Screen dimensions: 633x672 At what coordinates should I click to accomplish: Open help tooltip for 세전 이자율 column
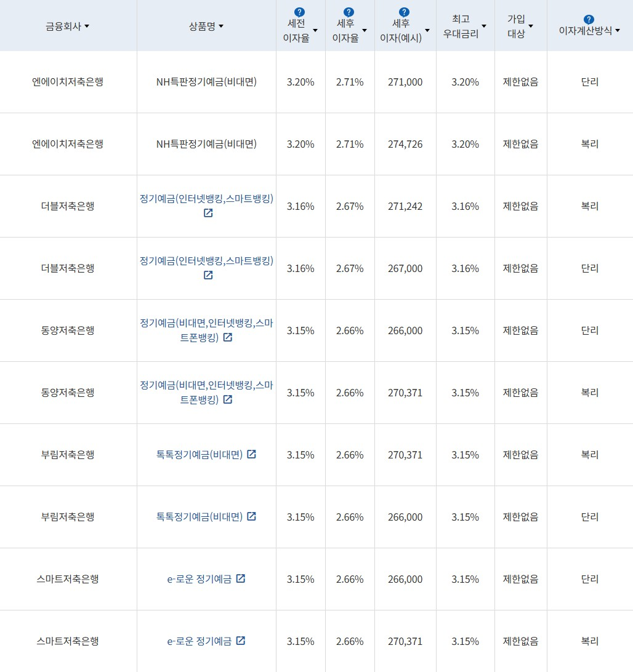tap(299, 10)
